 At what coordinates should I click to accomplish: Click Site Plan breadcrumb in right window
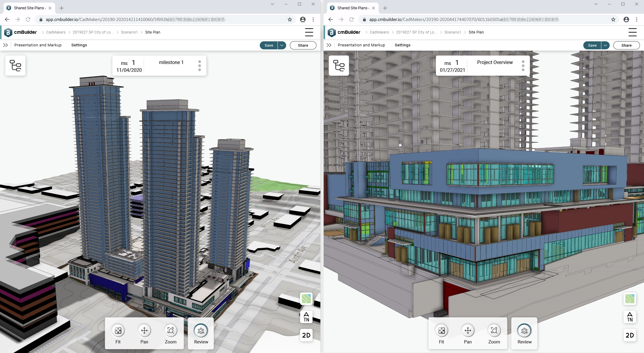pos(476,32)
